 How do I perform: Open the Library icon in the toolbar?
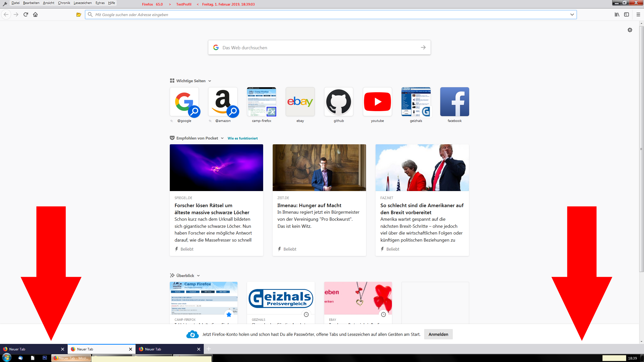click(x=617, y=15)
